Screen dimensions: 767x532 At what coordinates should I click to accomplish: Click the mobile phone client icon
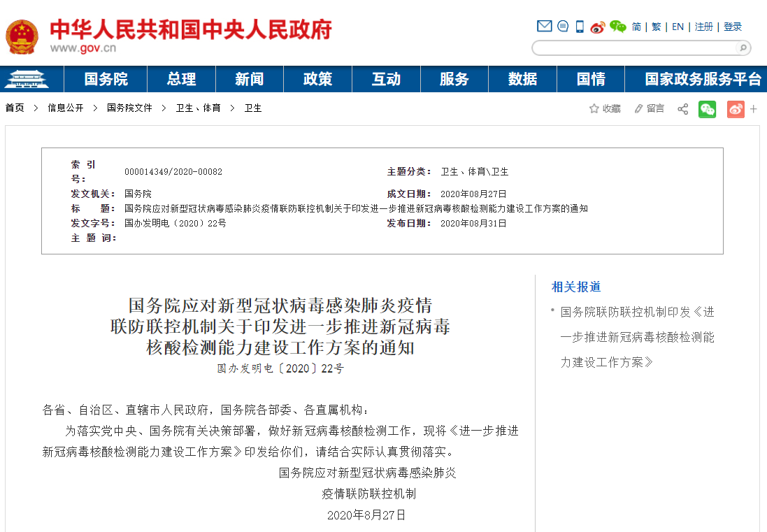pos(580,27)
